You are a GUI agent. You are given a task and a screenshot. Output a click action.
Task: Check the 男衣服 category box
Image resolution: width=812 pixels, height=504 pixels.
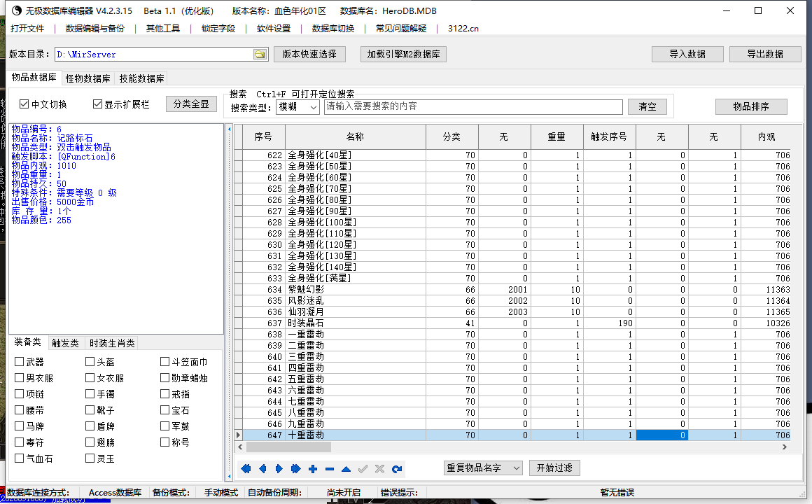(x=19, y=377)
